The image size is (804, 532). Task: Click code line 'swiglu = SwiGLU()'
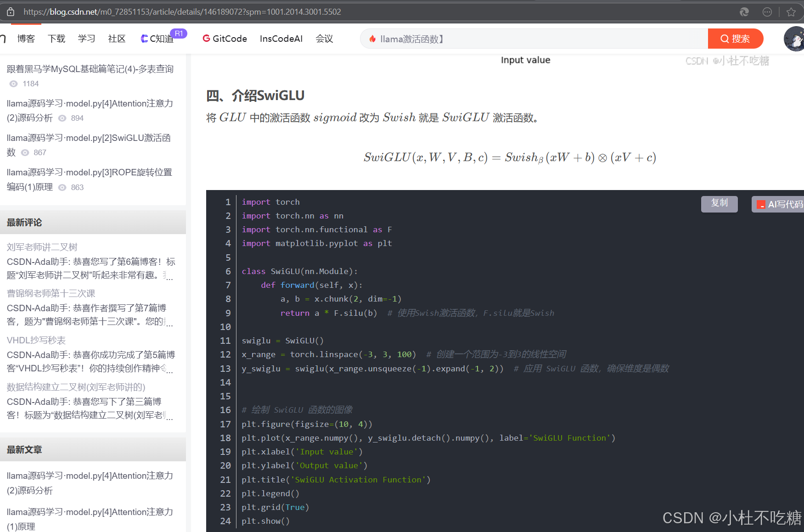(283, 341)
